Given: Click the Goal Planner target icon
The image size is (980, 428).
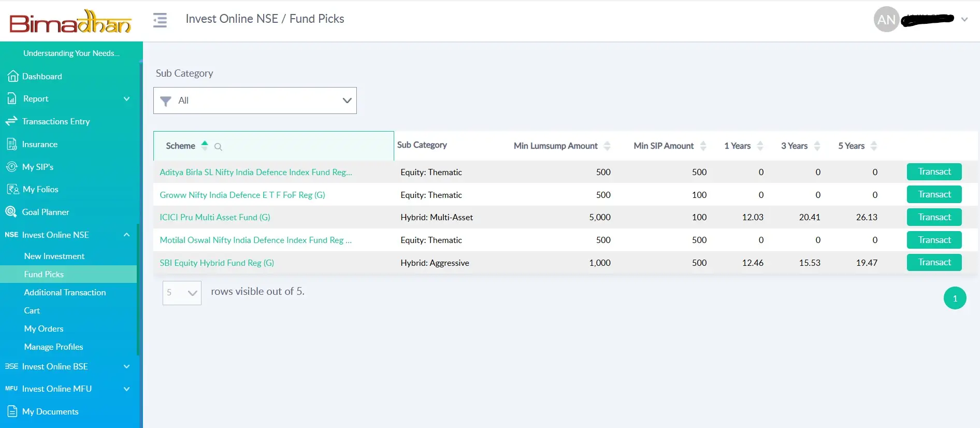Looking at the screenshot, I should tap(11, 212).
